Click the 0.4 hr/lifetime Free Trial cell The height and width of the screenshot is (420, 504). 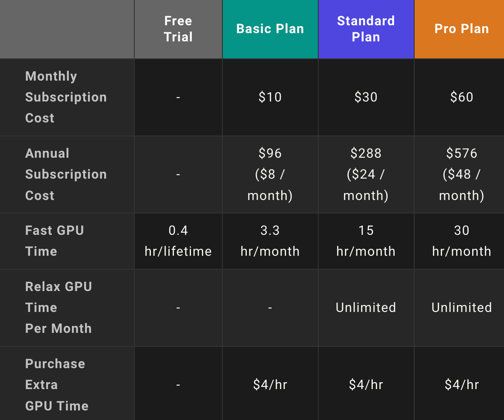click(x=178, y=241)
